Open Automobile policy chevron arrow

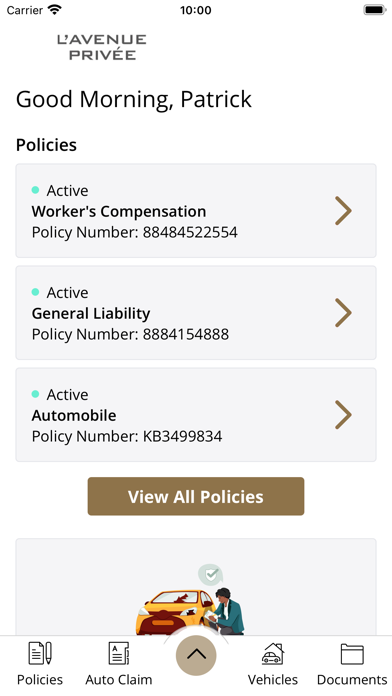(343, 415)
